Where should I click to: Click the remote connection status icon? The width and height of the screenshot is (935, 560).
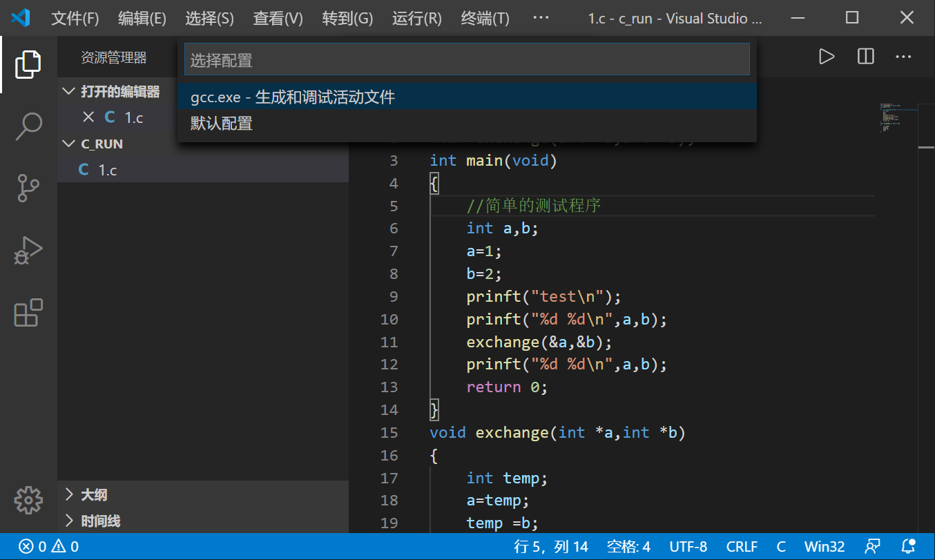(x=873, y=545)
